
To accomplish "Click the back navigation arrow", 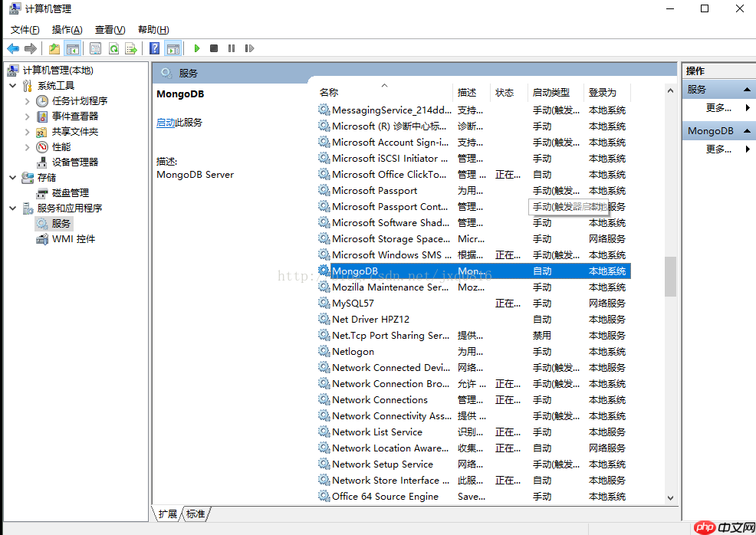I will pyautogui.click(x=13, y=48).
